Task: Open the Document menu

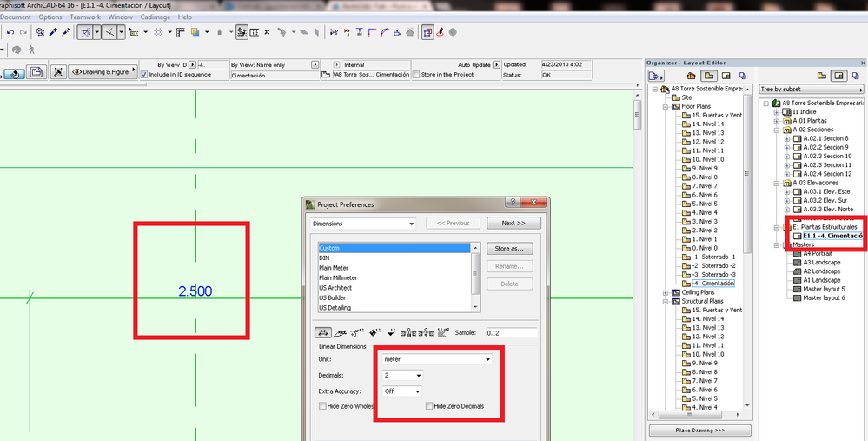Action: (16, 17)
